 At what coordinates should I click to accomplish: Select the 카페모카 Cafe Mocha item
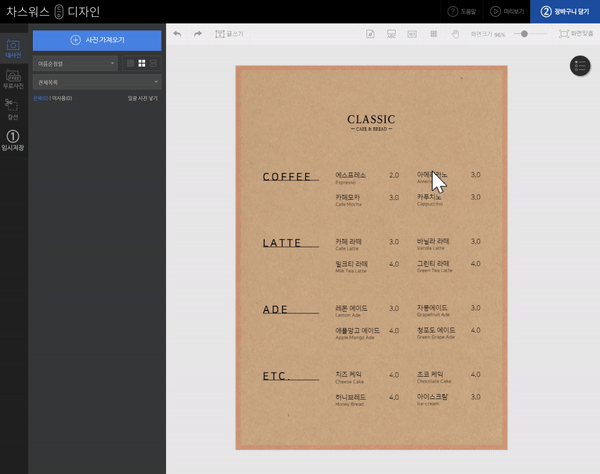pos(348,200)
